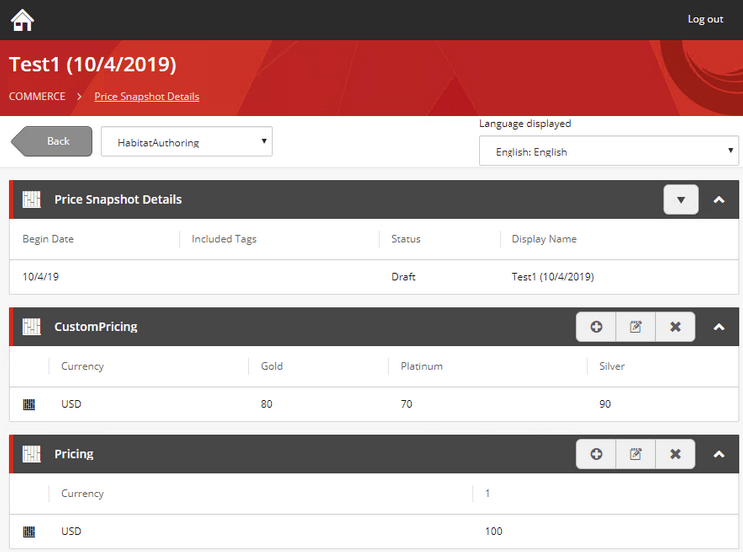Click the Included Tags column header
This screenshot has height=552, width=743.
tap(224, 239)
